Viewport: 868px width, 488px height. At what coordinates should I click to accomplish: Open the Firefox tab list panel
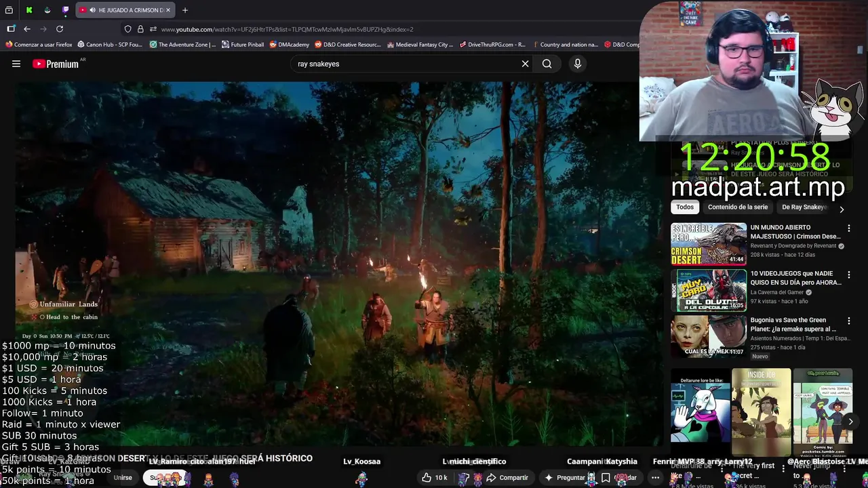click(9, 10)
